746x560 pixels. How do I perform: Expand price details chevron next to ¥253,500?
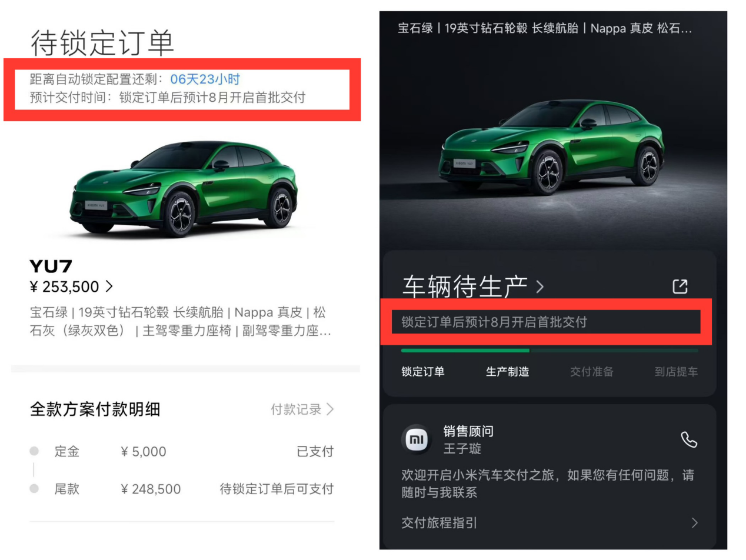click(109, 286)
